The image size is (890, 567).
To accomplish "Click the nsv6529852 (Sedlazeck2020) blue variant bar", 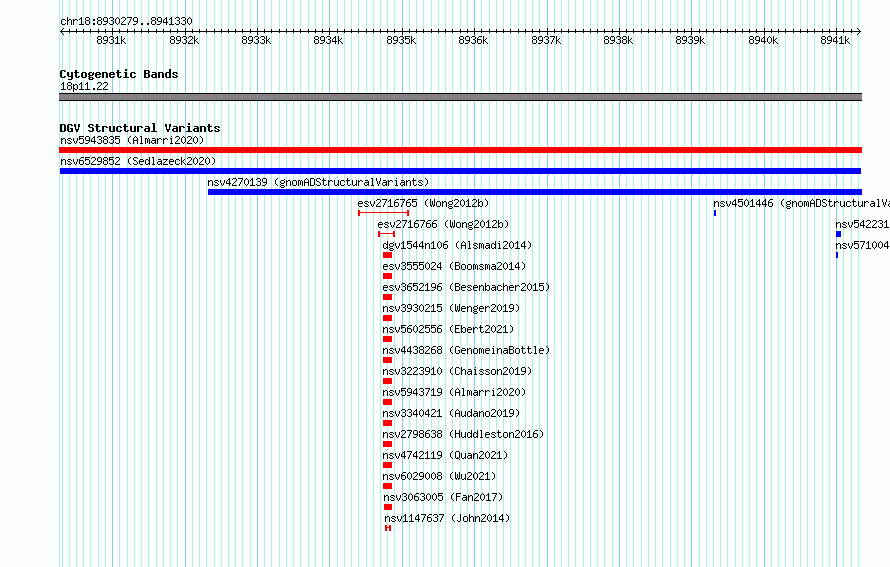I will point(460,171).
